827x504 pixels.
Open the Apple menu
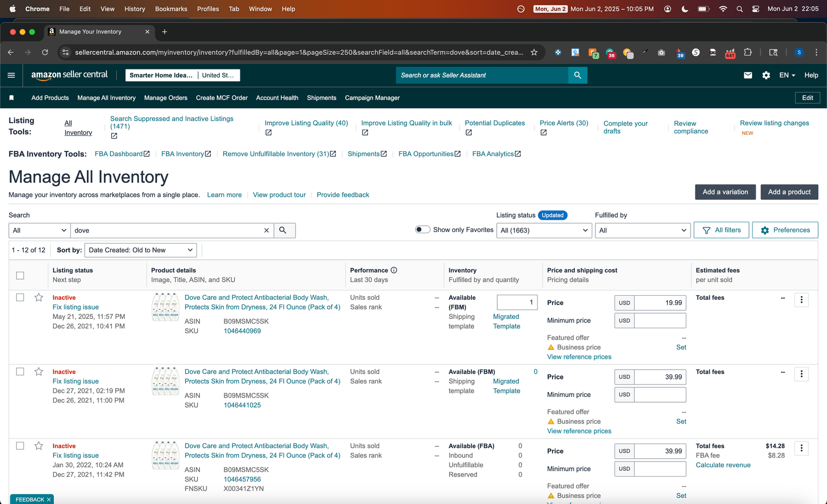tap(12, 9)
